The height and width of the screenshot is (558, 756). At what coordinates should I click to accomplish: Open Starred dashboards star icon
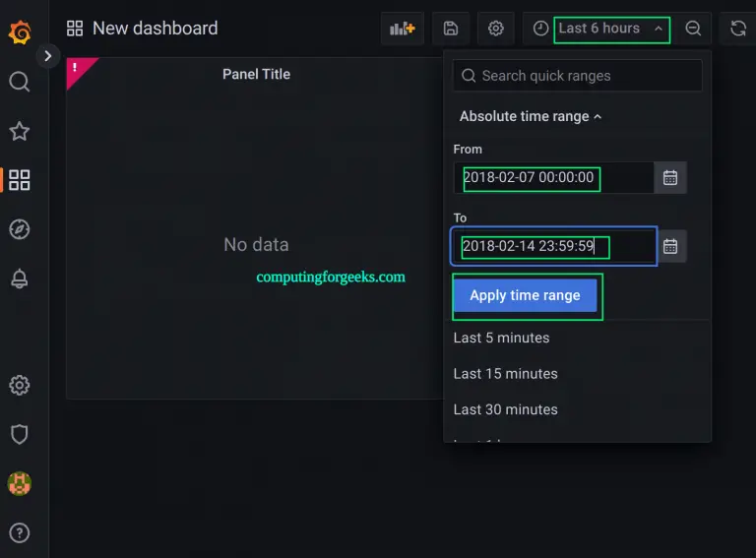point(20,131)
